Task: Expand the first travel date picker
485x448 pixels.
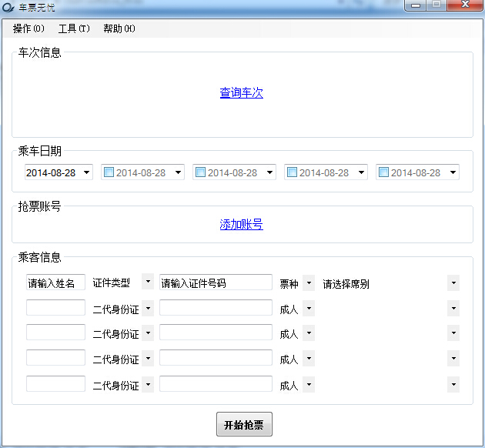Action: coord(86,172)
